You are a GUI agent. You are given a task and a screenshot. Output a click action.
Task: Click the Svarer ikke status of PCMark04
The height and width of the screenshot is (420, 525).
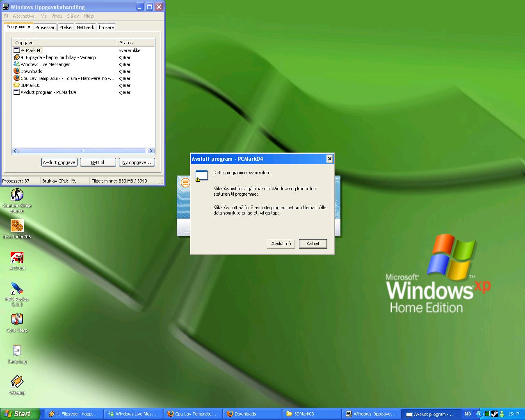[x=130, y=50]
